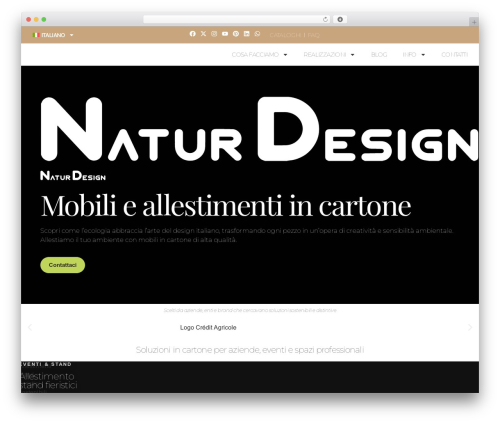Open the Cataloghi link in top bar

(x=285, y=35)
